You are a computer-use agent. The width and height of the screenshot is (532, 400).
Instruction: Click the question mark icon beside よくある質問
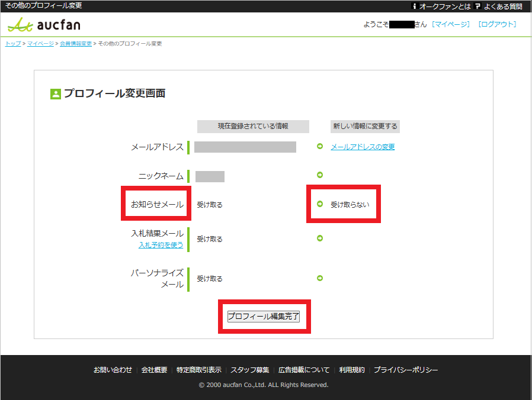[477, 6]
